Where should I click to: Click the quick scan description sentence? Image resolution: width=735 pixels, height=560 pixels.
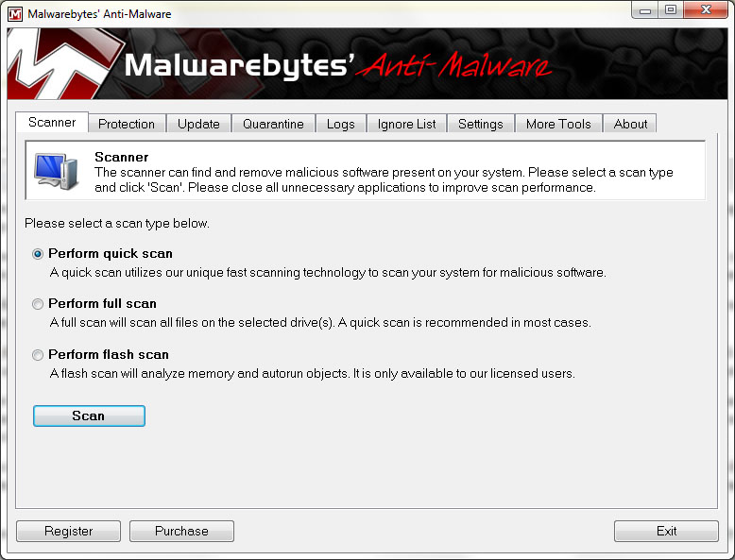(x=328, y=273)
